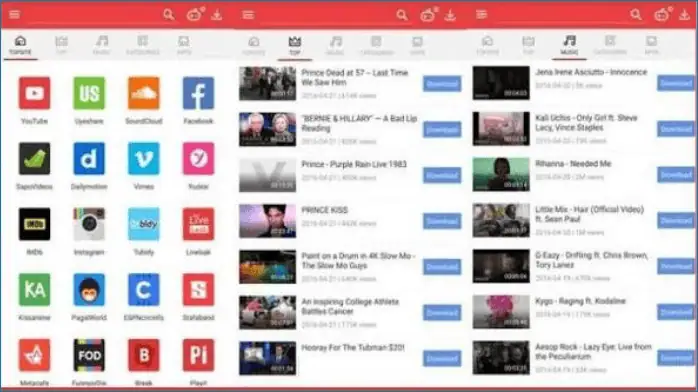Open 'Hooray For The Tubman $20!' title

[353, 348]
